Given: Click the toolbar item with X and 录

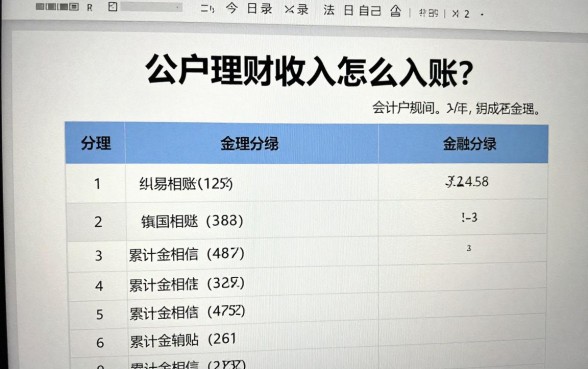Looking at the screenshot, I should pyautogui.click(x=296, y=9).
